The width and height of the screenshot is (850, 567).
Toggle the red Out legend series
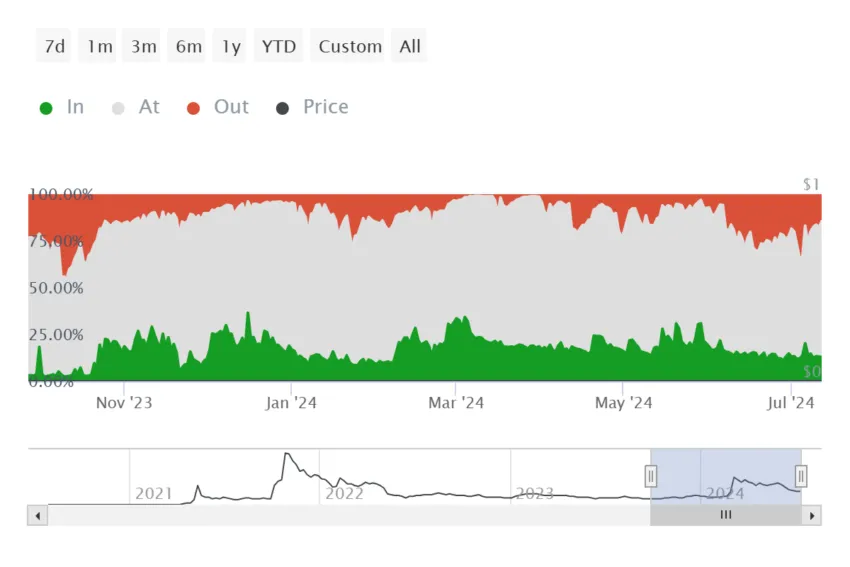point(217,107)
